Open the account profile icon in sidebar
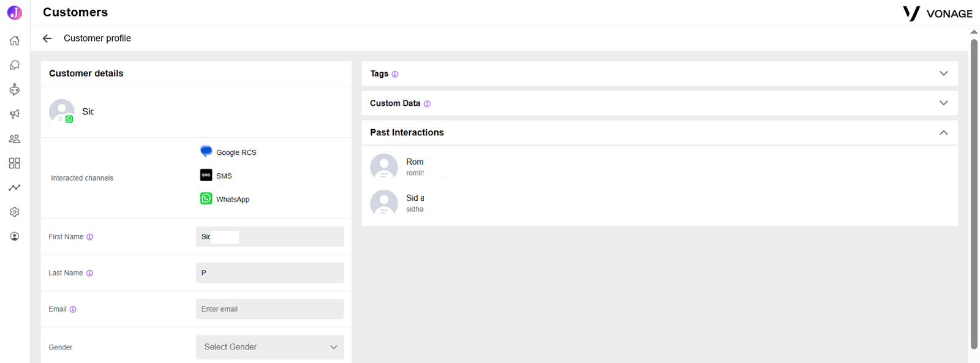Viewport: 980px width, 363px height. (x=15, y=236)
